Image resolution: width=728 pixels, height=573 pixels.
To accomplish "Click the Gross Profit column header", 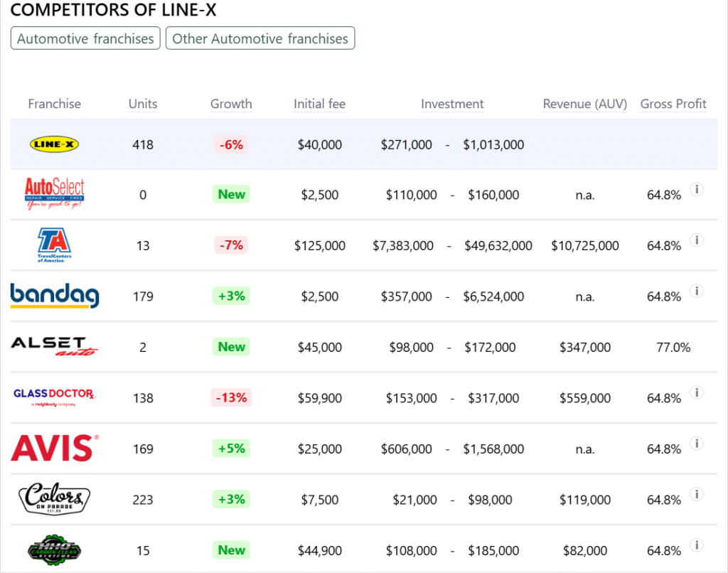I will [673, 104].
